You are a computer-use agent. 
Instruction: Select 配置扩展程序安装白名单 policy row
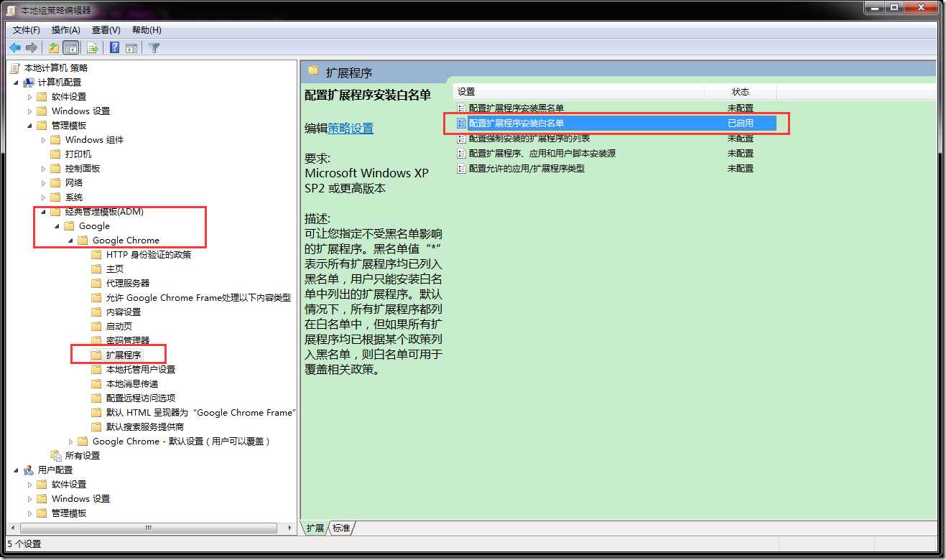pyautogui.click(x=616, y=123)
